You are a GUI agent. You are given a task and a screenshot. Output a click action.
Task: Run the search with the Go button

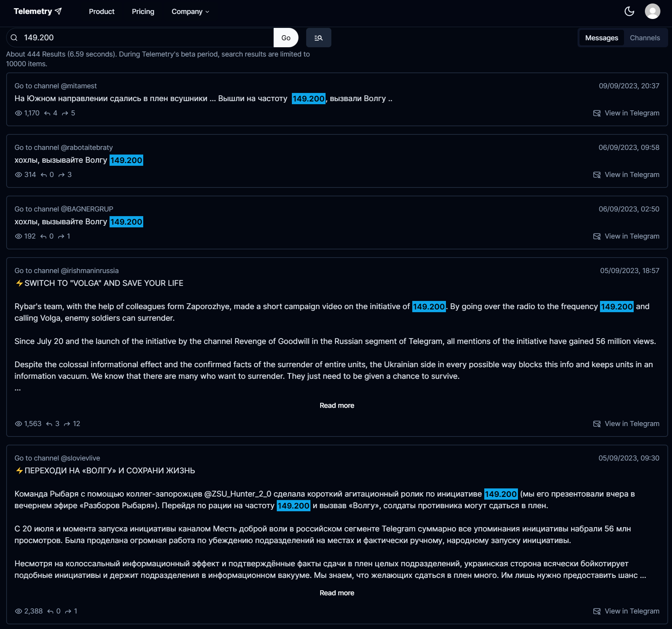pos(286,38)
